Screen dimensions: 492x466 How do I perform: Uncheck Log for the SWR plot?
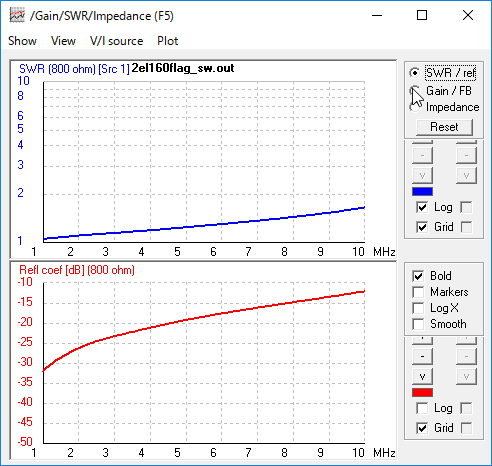tap(422, 207)
